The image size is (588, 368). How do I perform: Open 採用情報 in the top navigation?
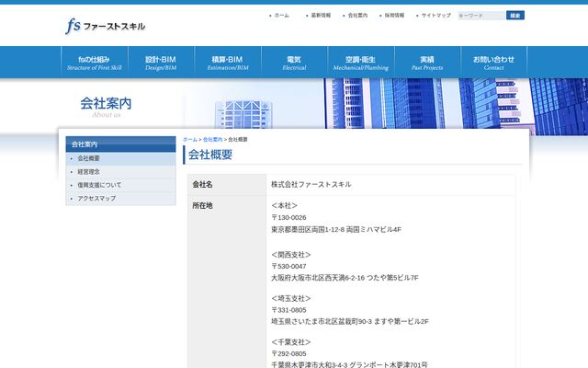click(394, 16)
